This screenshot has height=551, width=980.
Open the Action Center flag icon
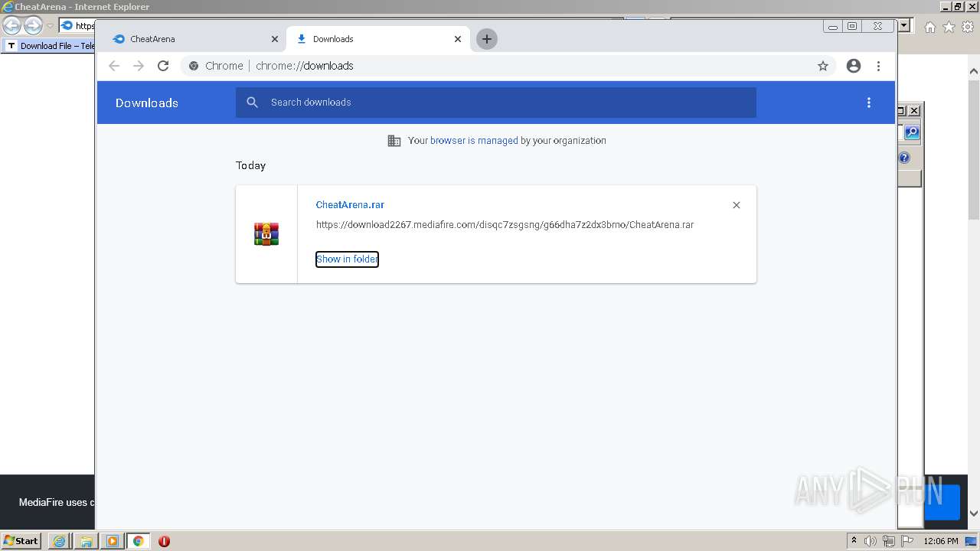click(x=906, y=541)
